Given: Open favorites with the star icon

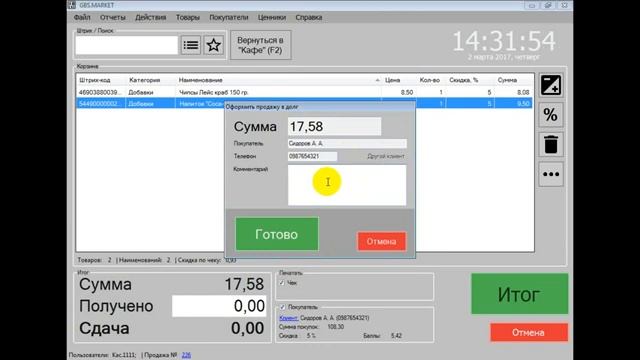Looking at the screenshot, I should coord(213,45).
